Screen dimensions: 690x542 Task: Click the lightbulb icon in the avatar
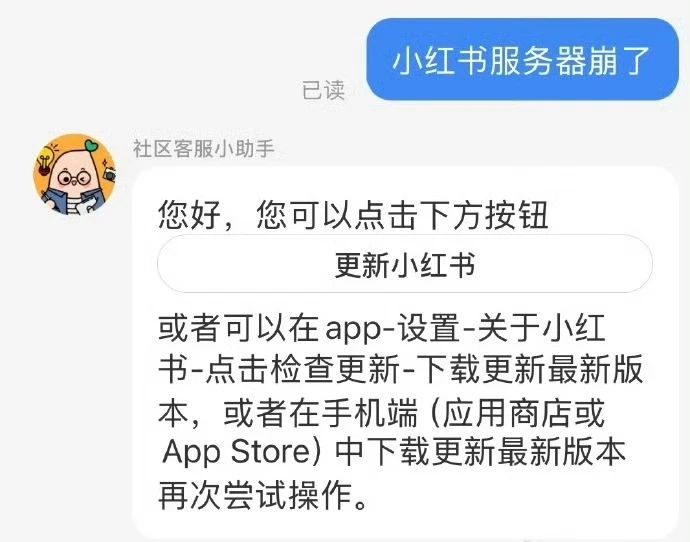point(45,159)
